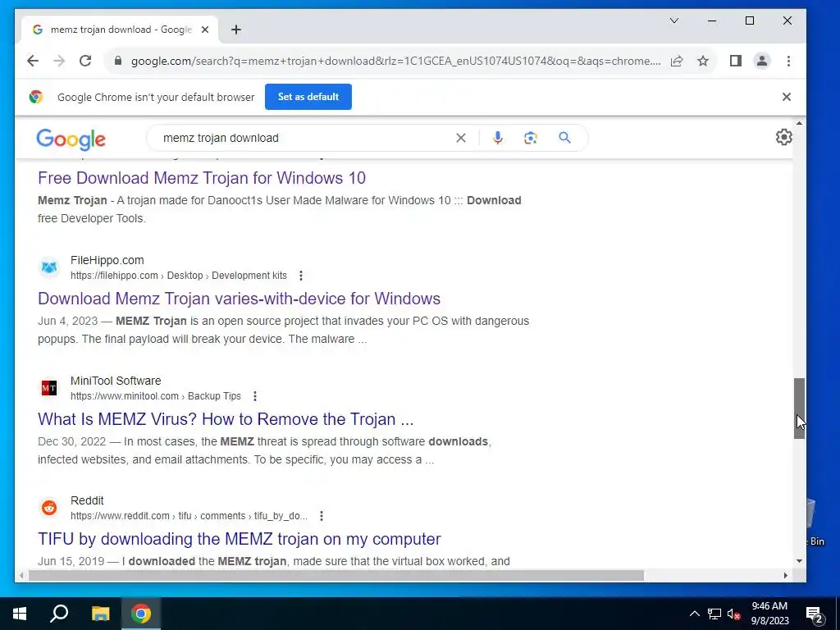The image size is (840, 630).
Task: Dismiss the default browser notification bar
Action: 787,97
